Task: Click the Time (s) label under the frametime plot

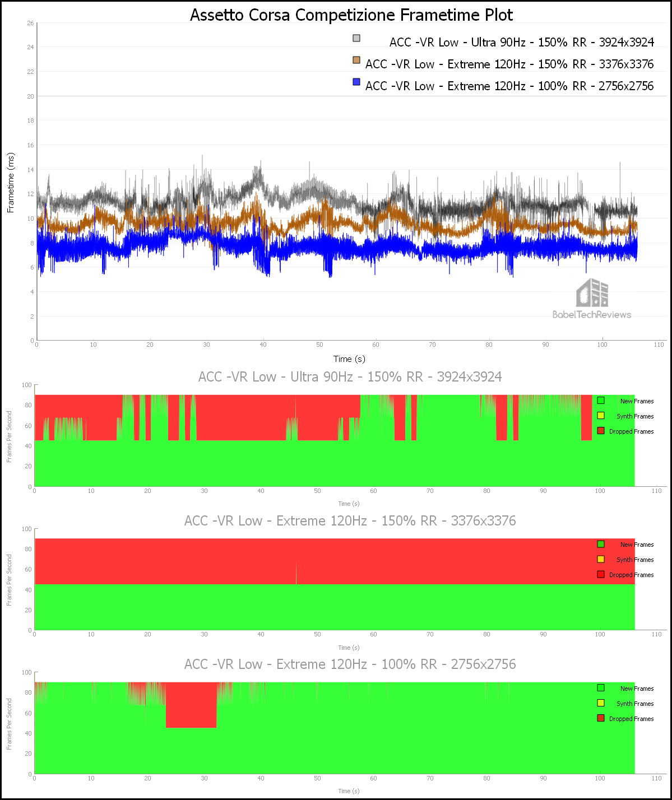Action: tap(349, 359)
